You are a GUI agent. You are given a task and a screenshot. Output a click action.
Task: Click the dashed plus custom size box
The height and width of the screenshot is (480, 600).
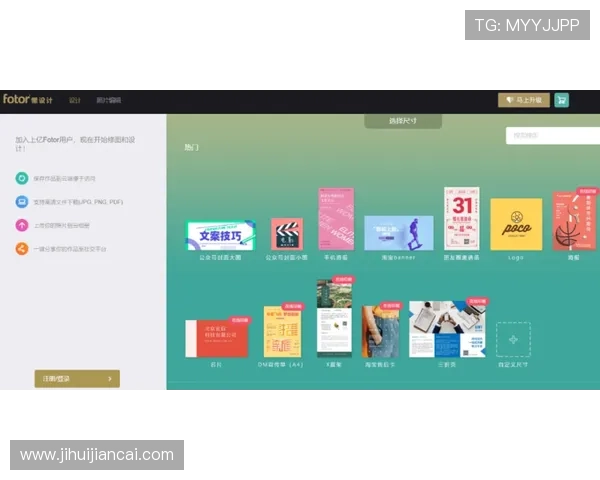tap(513, 340)
